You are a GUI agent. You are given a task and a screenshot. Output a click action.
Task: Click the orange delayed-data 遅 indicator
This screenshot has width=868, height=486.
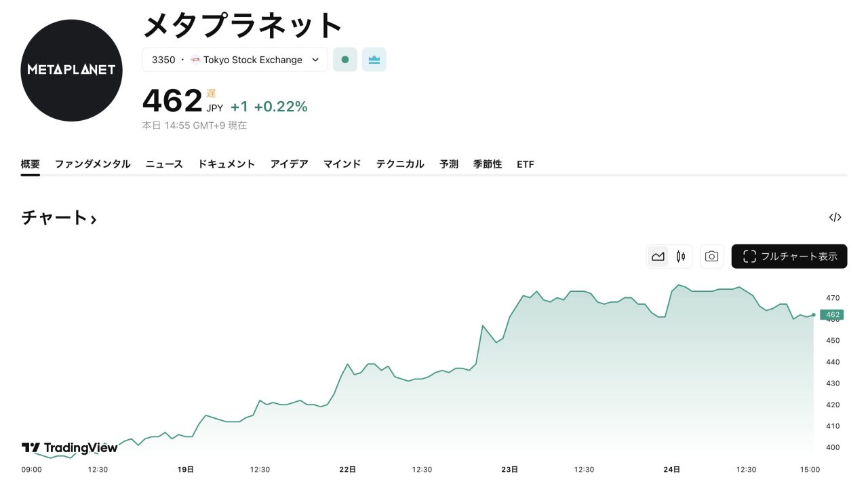click(211, 93)
